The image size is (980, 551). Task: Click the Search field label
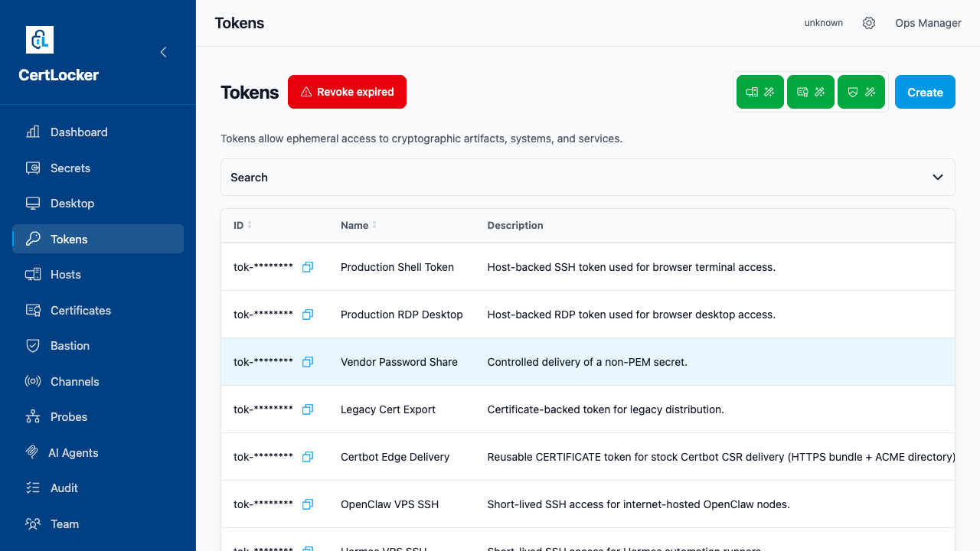pyautogui.click(x=249, y=178)
